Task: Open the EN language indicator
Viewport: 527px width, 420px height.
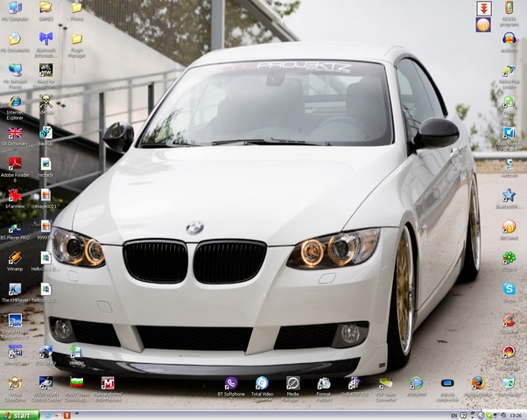Action: (453, 416)
